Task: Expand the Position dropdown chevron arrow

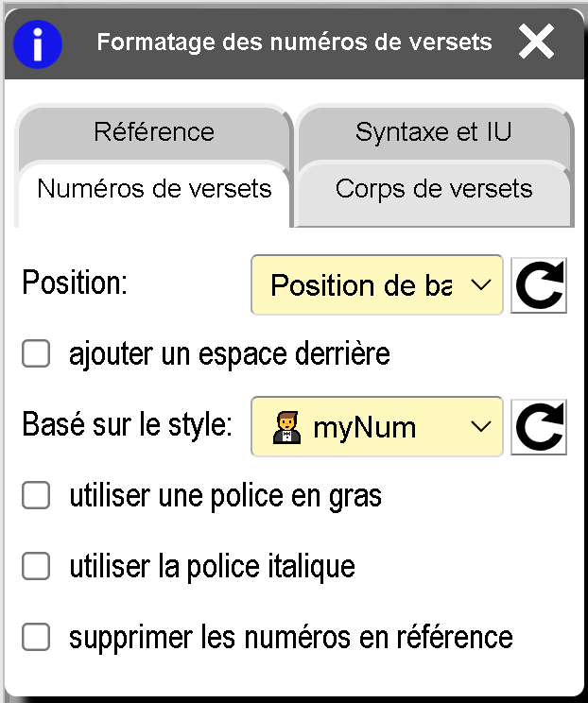Action: coord(480,285)
